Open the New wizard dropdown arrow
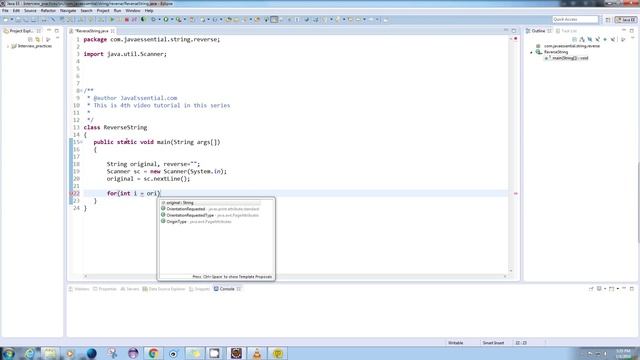 (12, 19)
